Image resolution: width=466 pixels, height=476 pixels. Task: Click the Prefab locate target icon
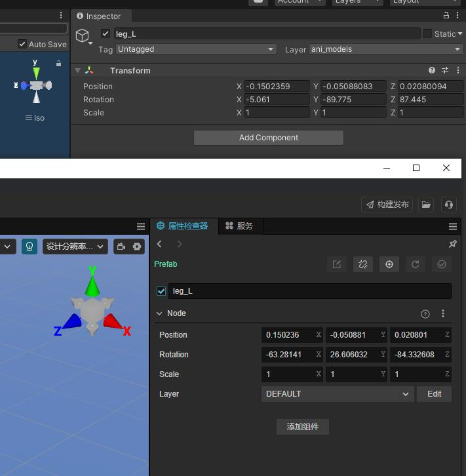[x=389, y=264]
